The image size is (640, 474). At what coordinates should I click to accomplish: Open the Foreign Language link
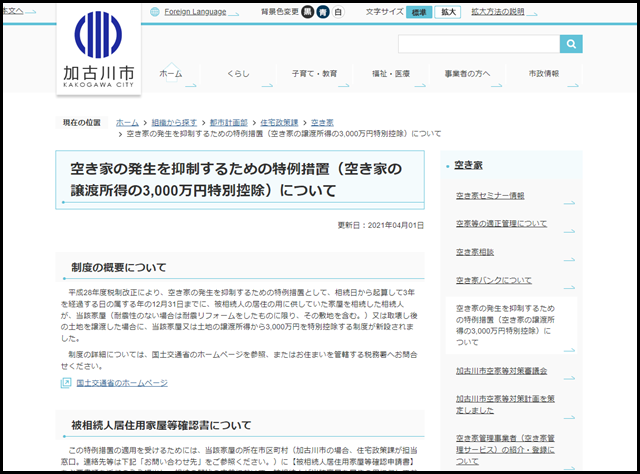click(x=195, y=12)
